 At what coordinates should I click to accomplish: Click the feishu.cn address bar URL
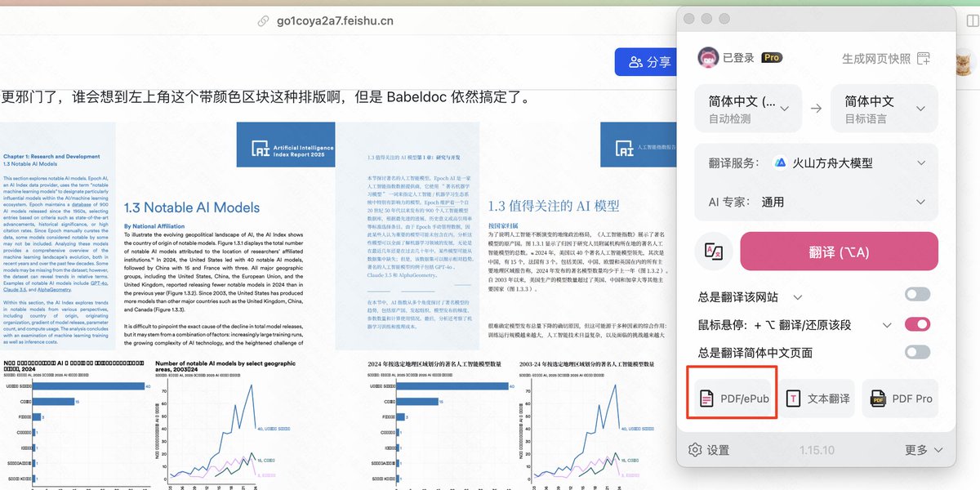pyautogui.click(x=335, y=21)
